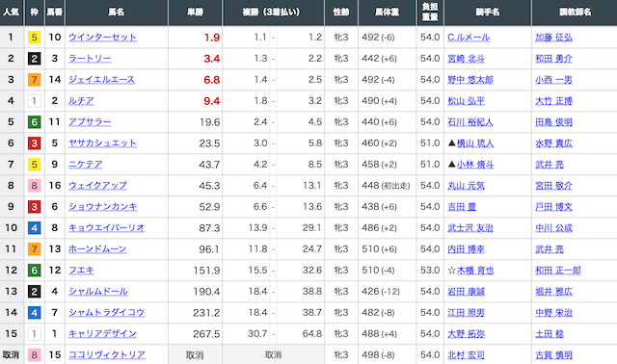Open horse ウェイクアップ link
The width and height of the screenshot is (617, 364).
click(x=97, y=186)
